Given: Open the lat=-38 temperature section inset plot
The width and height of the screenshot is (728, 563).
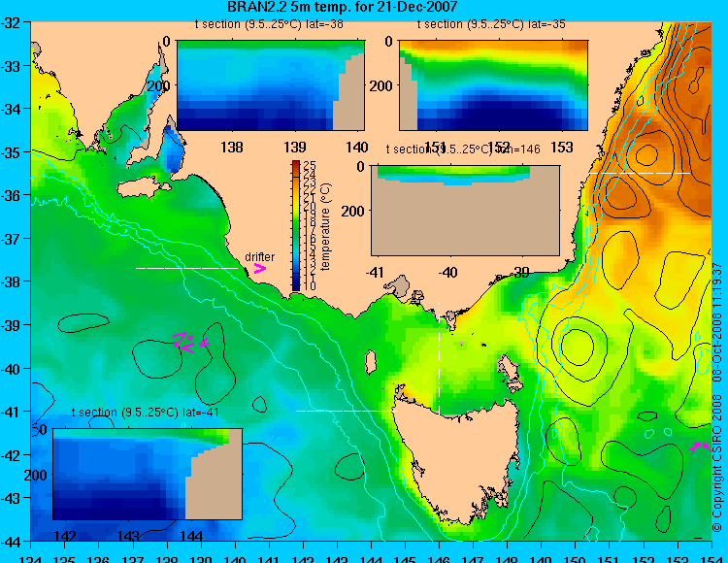Looking at the screenshot, I should click(x=271, y=85).
